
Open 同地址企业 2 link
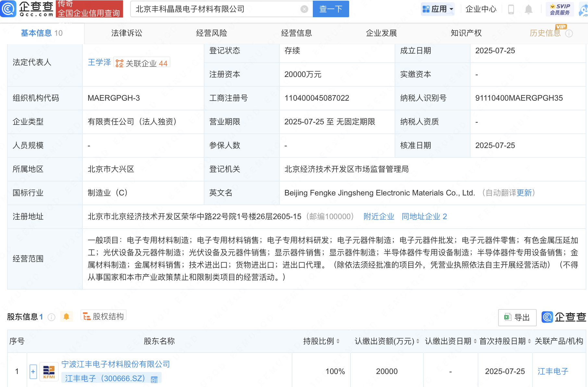point(424,217)
